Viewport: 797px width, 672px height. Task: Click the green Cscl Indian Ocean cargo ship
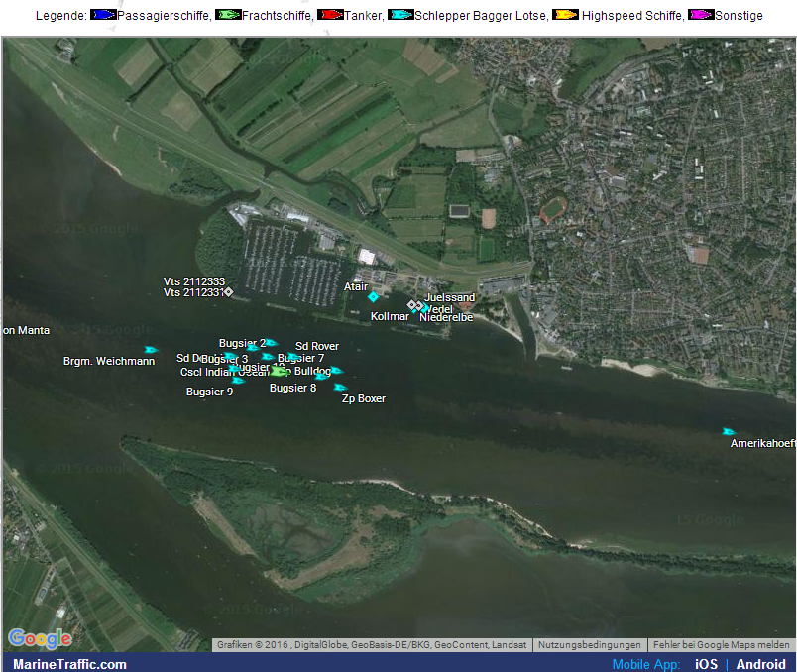pos(279,371)
